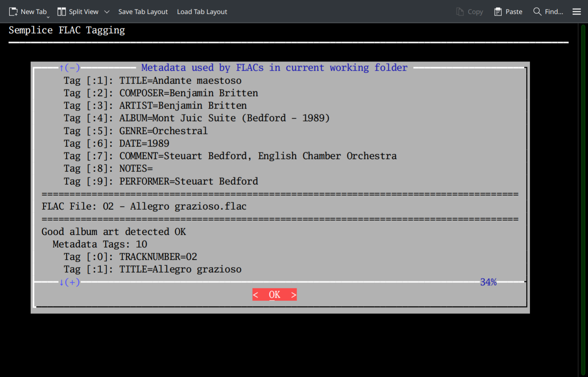588x377 pixels.
Task: Expand the Split View chevron dropdown
Action: 107,12
